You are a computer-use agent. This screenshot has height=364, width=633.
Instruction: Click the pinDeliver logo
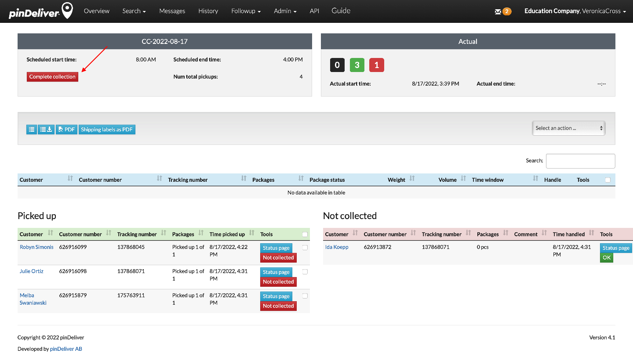pyautogui.click(x=41, y=11)
